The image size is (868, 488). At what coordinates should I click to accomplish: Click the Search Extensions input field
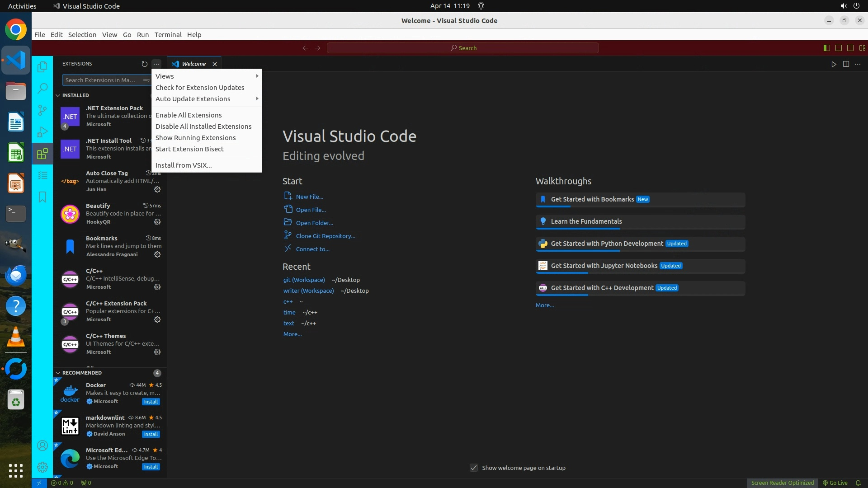coord(102,80)
